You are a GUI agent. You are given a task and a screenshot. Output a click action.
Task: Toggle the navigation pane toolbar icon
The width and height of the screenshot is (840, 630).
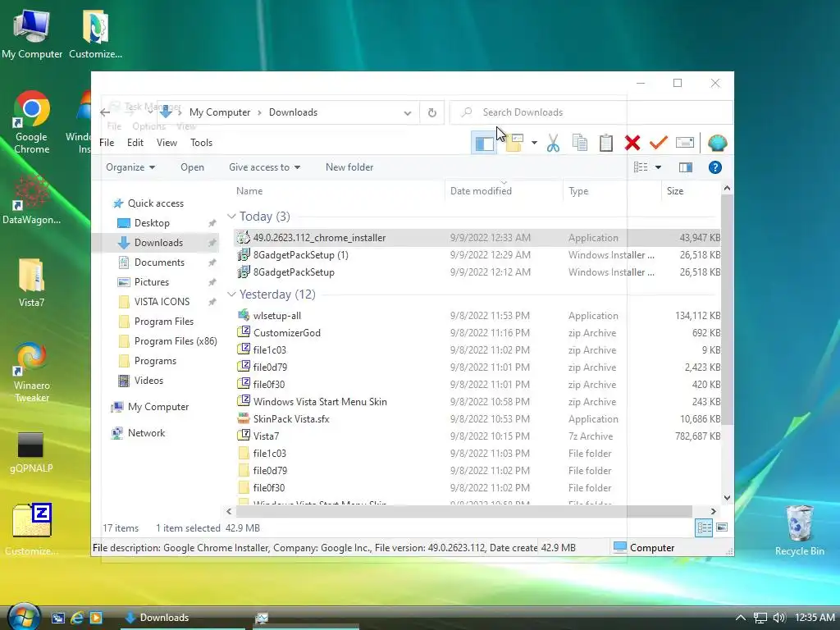pyautogui.click(x=485, y=143)
